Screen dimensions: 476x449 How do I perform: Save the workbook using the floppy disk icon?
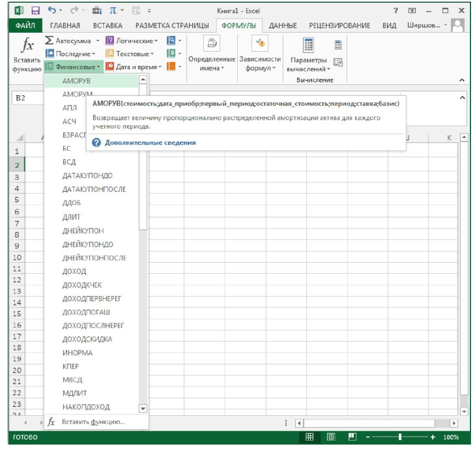pos(35,11)
